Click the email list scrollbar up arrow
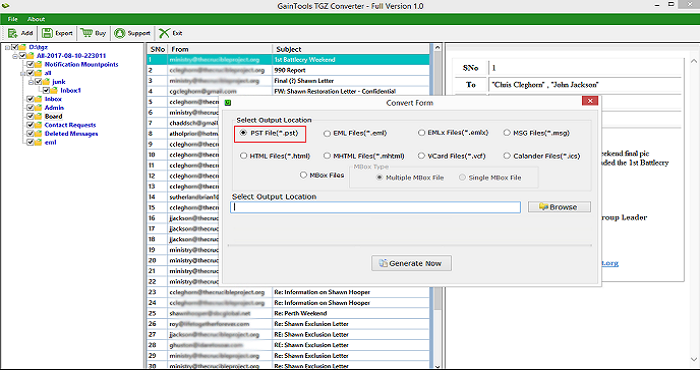Screen dimensions: 700x370 pyautogui.click(x=438, y=48)
